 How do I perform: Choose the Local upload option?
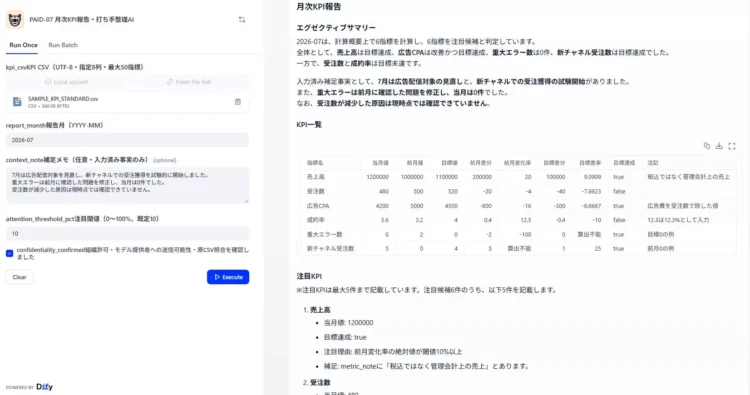[x=66, y=82]
